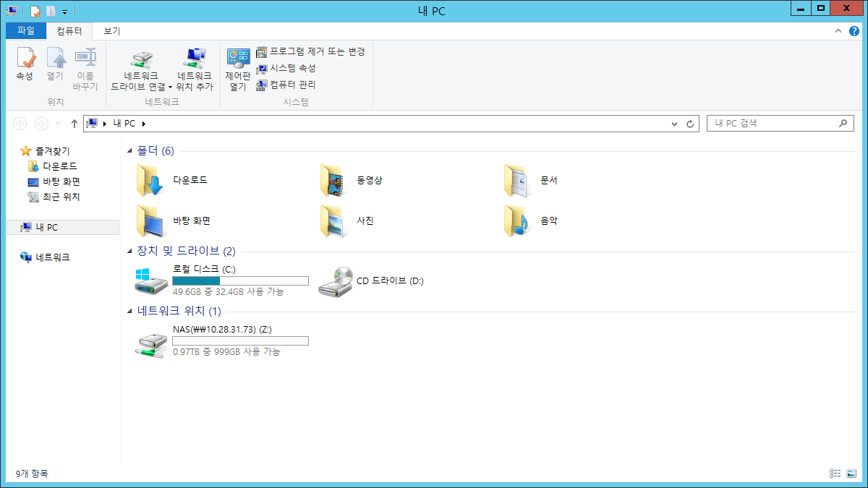
Task: Open 제어판 열기 (Control Panel)
Action: [x=238, y=69]
